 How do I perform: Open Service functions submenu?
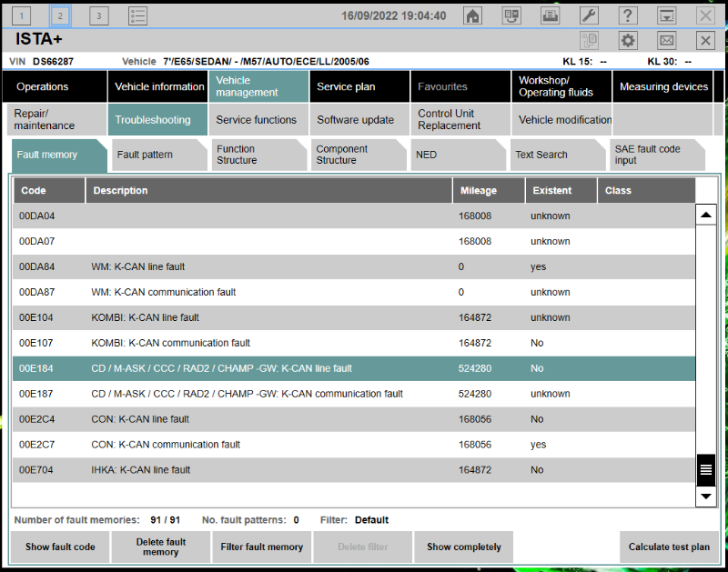coord(258,120)
